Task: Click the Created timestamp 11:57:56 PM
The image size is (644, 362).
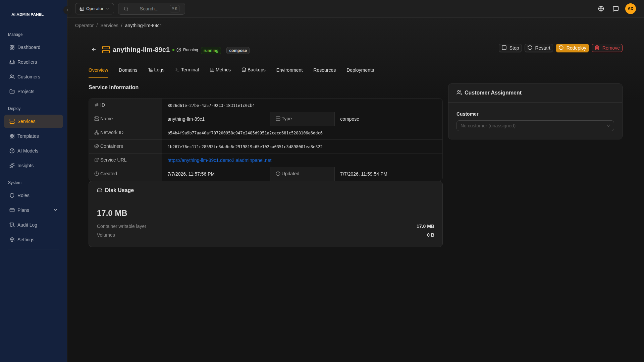Action: pyautogui.click(x=191, y=174)
